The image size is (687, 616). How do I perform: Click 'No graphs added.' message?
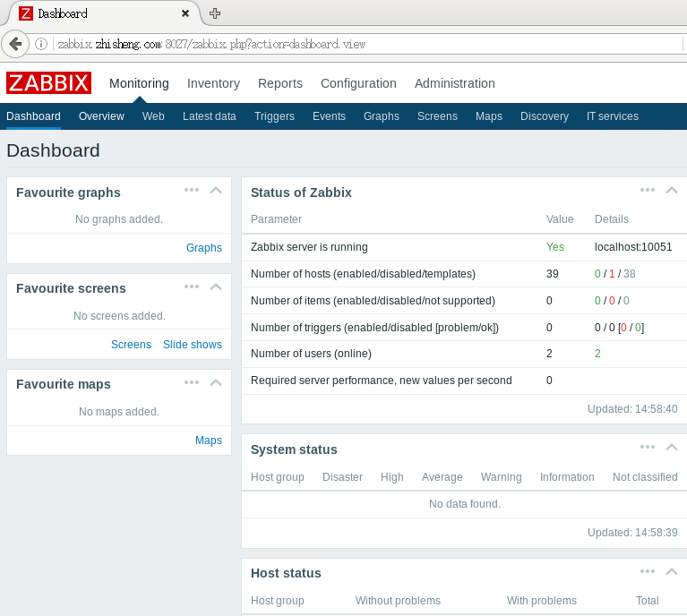point(119,219)
